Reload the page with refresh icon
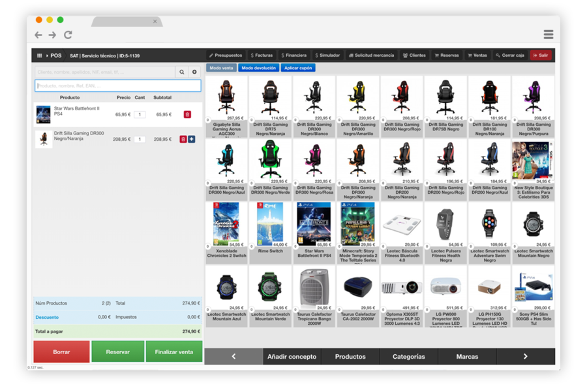 68,35
